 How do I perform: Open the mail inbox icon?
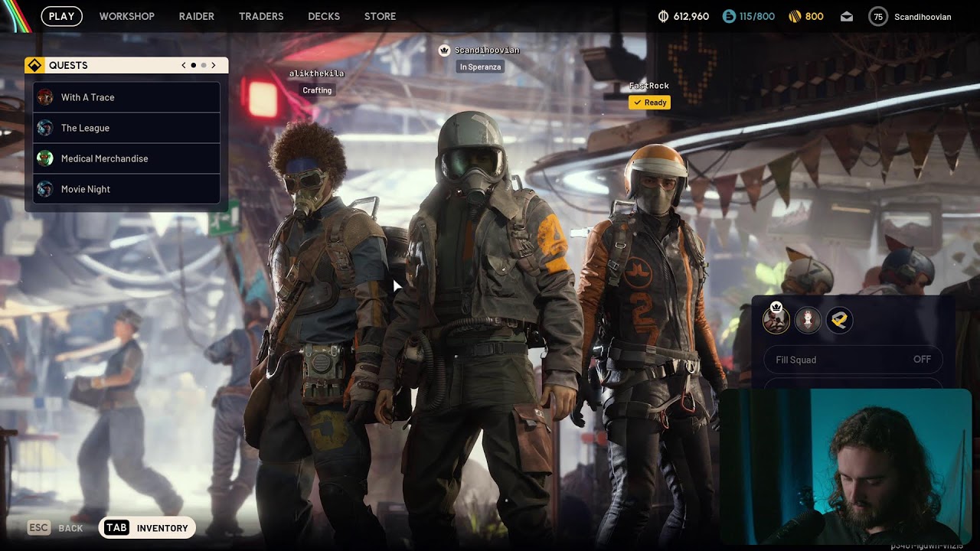click(847, 16)
